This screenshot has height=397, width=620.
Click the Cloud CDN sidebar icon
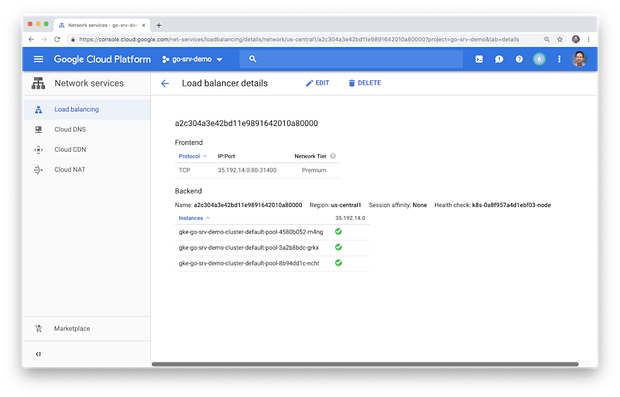(38, 150)
